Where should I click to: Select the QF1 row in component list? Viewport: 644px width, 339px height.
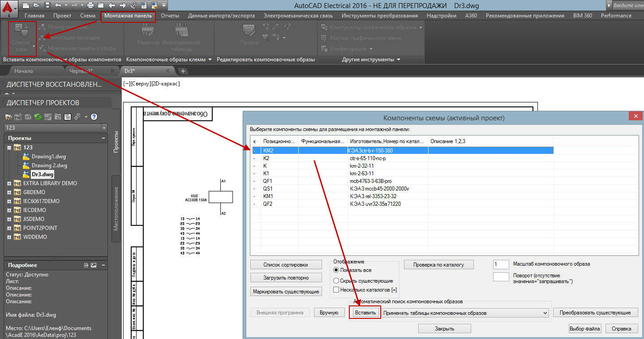pos(268,181)
